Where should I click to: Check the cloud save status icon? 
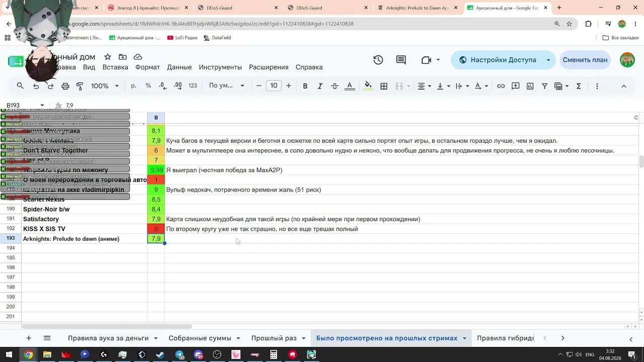[137, 57]
